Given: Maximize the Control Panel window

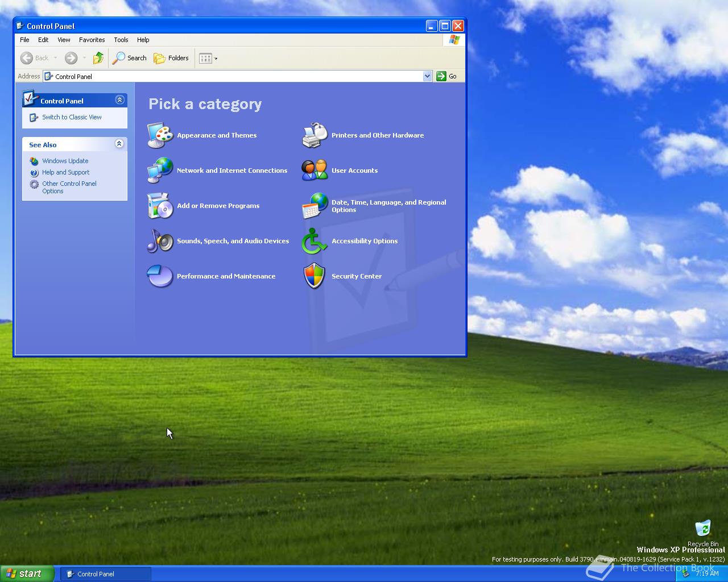Looking at the screenshot, I should (445, 26).
